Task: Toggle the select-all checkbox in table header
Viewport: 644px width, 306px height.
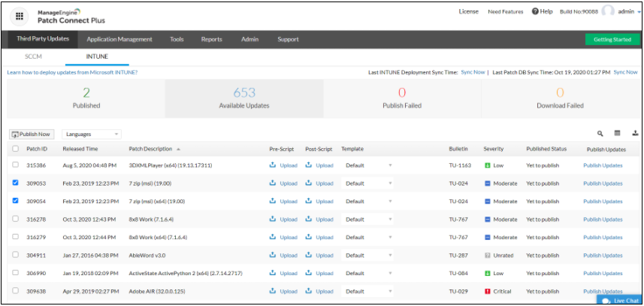Action: [x=15, y=149]
